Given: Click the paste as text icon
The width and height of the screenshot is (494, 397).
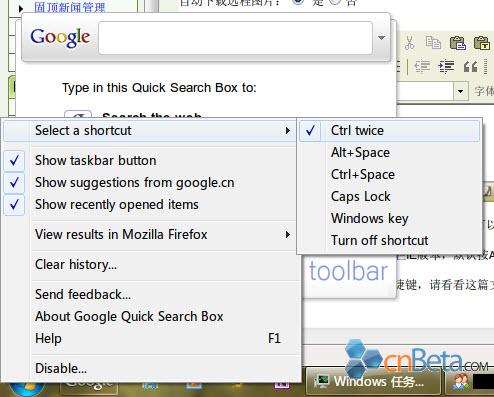Looking at the screenshot, I should click(x=482, y=43).
